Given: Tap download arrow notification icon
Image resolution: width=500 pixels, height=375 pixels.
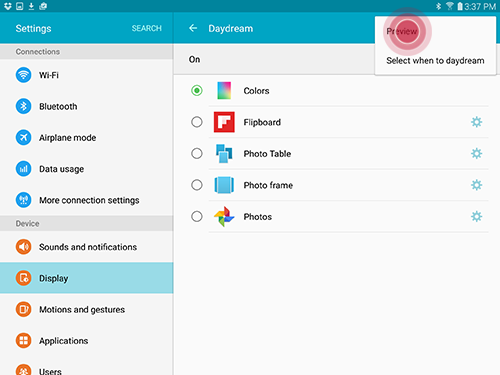Looking at the screenshot, I should pos(31,6).
